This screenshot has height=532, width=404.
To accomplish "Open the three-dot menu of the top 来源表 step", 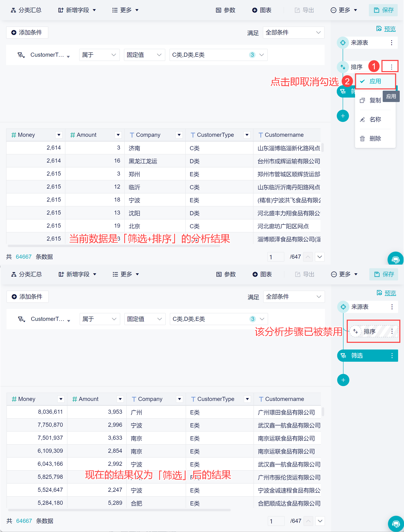I will [391, 43].
